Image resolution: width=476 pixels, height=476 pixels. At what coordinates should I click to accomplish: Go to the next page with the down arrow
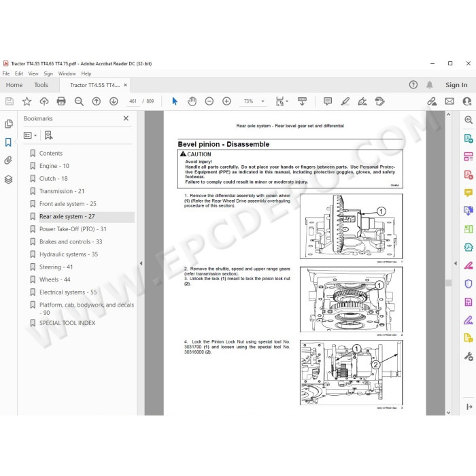114,101
